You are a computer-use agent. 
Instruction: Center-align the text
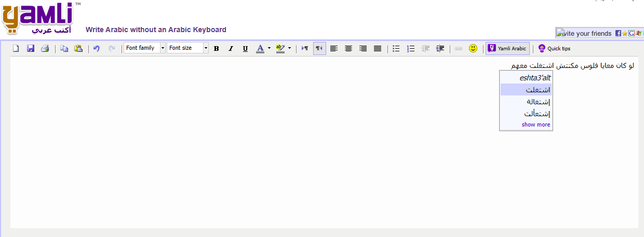348,48
